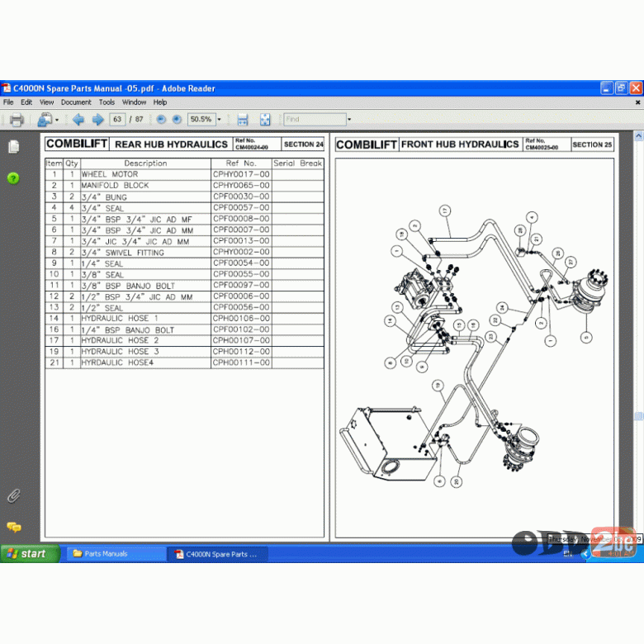
Task: Open the View menu
Action: click(x=46, y=102)
